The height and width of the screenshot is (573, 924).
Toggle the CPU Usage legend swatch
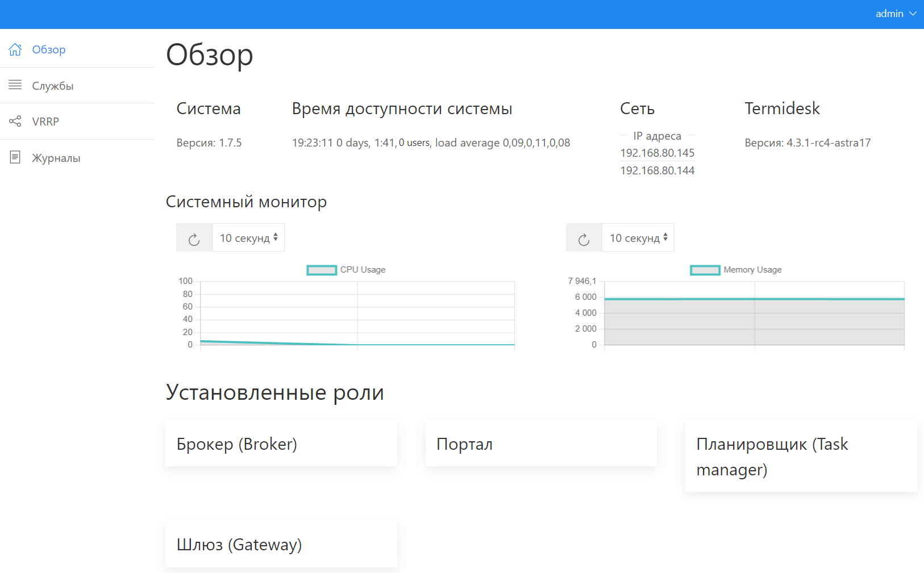tap(322, 270)
